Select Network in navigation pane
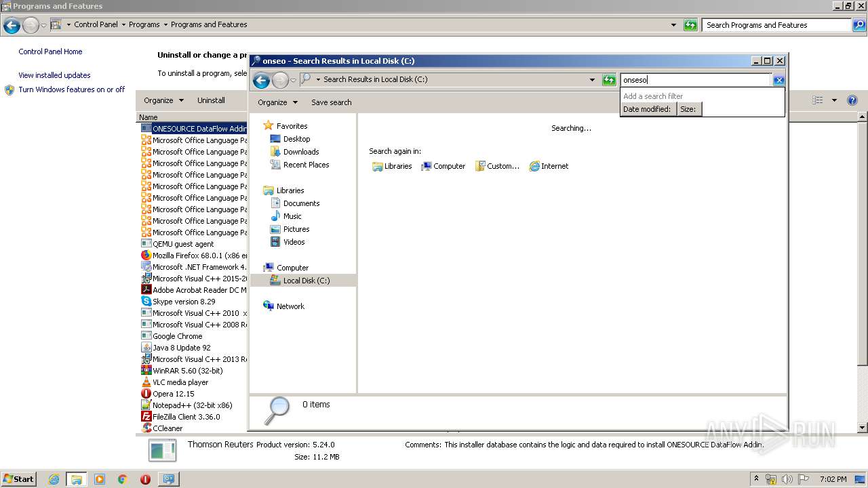Screen dimensions: 868x488 pyautogui.click(x=290, y=306)
